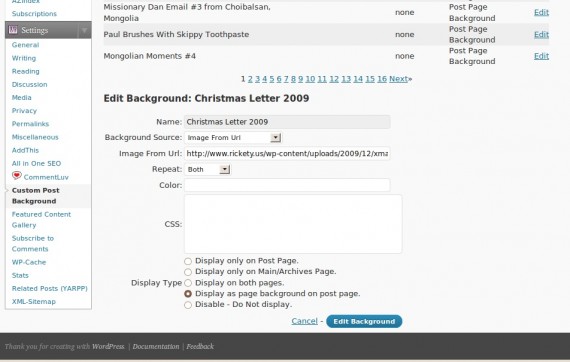Edit the Paul Brushes With Skippy Toothpaste row
Image resolution: width=570 pixels, height=362 pixels.
pyautogui.click(x=541, y=35)
